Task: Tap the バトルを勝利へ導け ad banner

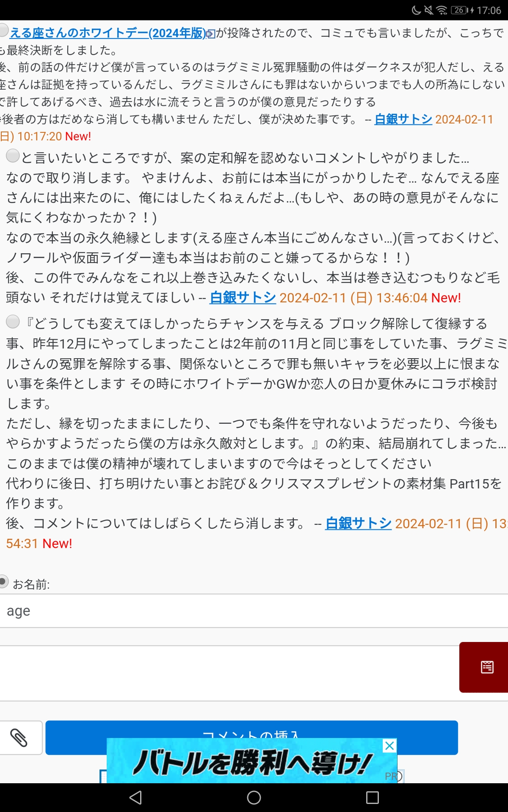Action: (252, 761)
